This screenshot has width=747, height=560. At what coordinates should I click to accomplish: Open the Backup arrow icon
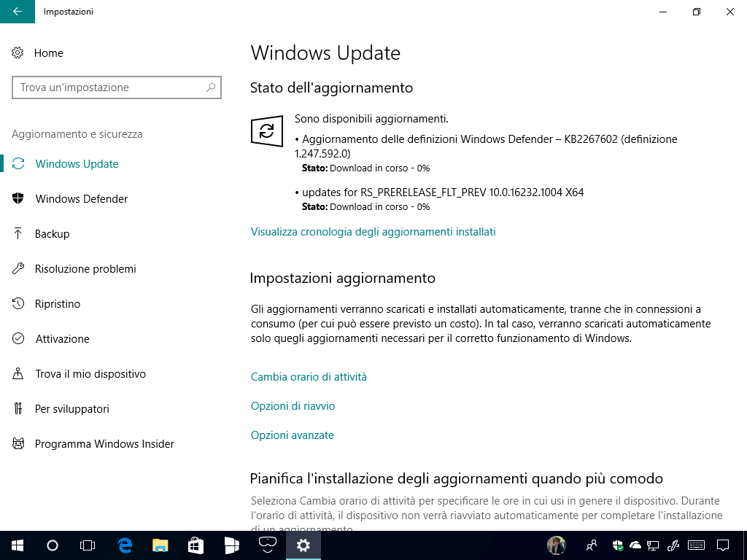click(x=18, y=234)
